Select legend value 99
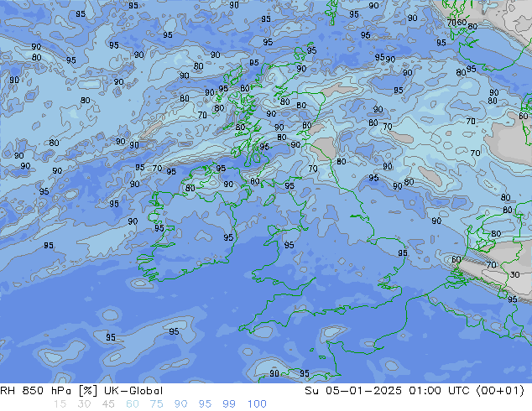 pyautogui.click(x=229, y=404)
